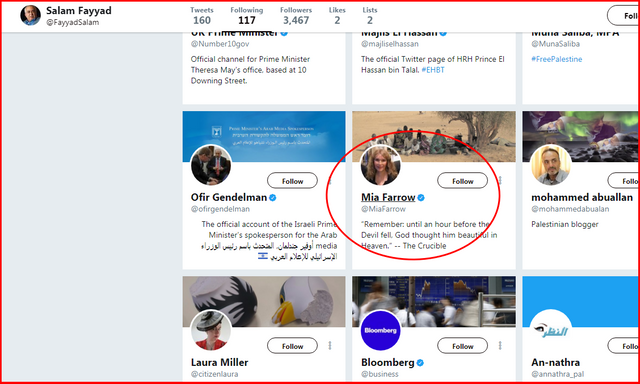Viewport: 640px width, 384px height.
Task: Click the An-nathra logo avatar
Action: coord(551,330)
